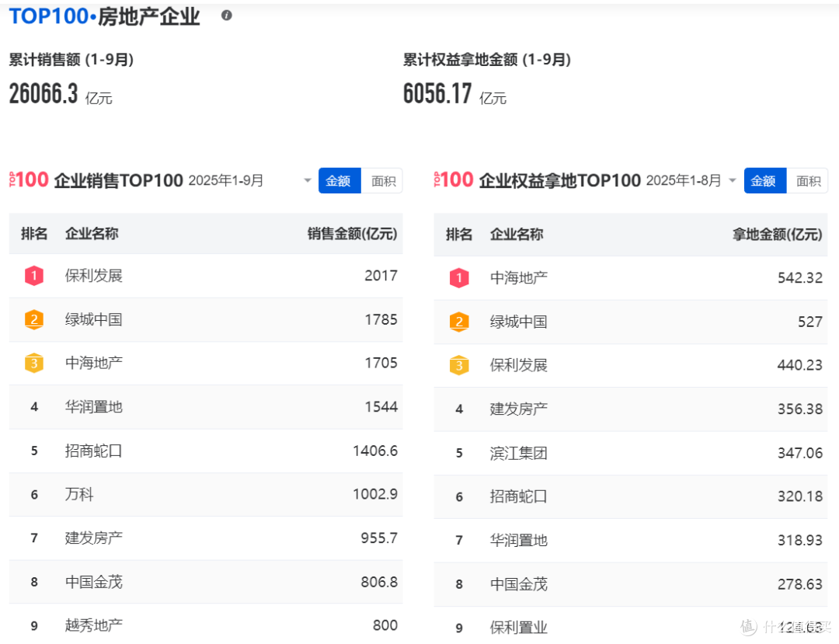Click the 拿地金额(亿元) column header
Image resolution: width=839 pixels, height=644 pixels.
(777, 235)
